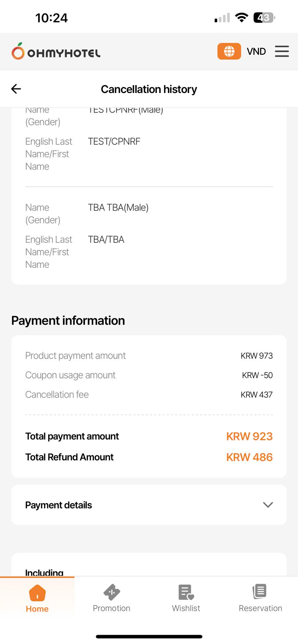
Task: Tap the Coupon usage amount row
Action: 149,375
